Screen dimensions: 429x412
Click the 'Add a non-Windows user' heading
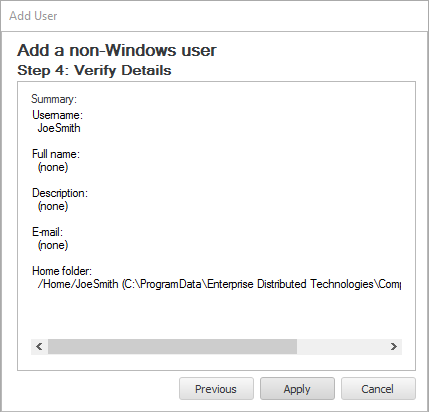(117, 50)
